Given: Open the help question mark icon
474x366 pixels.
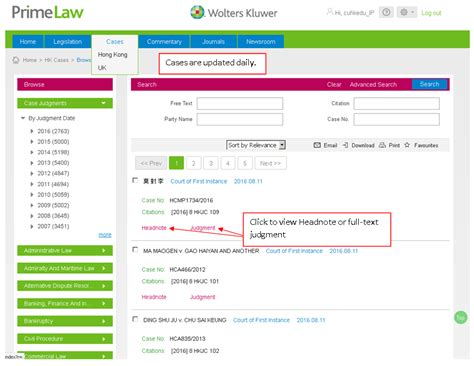Looking at the screenshot, I should [386, 12].
